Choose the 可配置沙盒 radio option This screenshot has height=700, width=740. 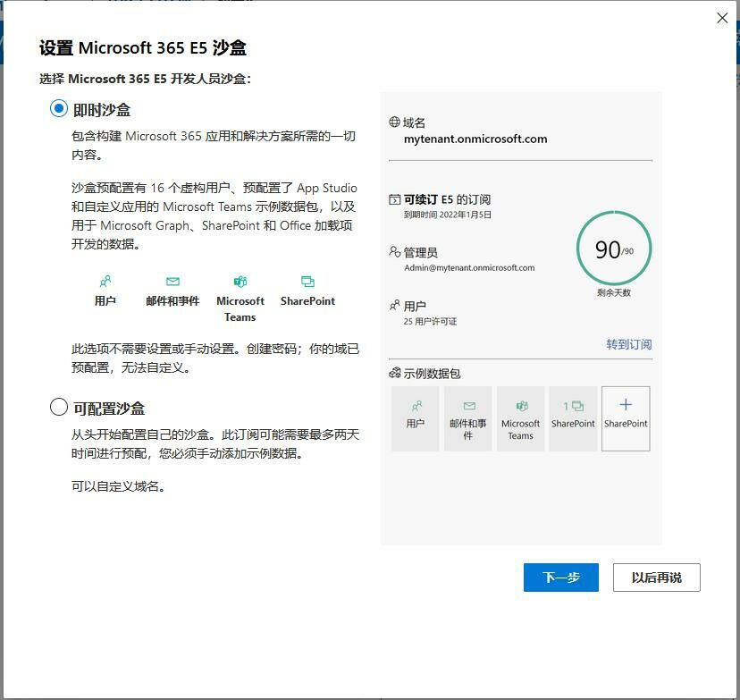(x=59, y=408)
